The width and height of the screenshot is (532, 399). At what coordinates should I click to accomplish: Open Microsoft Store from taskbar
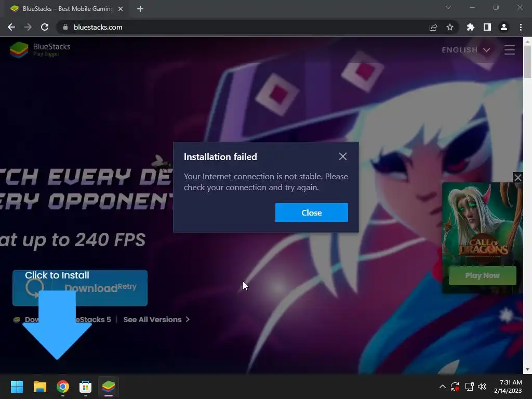[x=86, y=387]
